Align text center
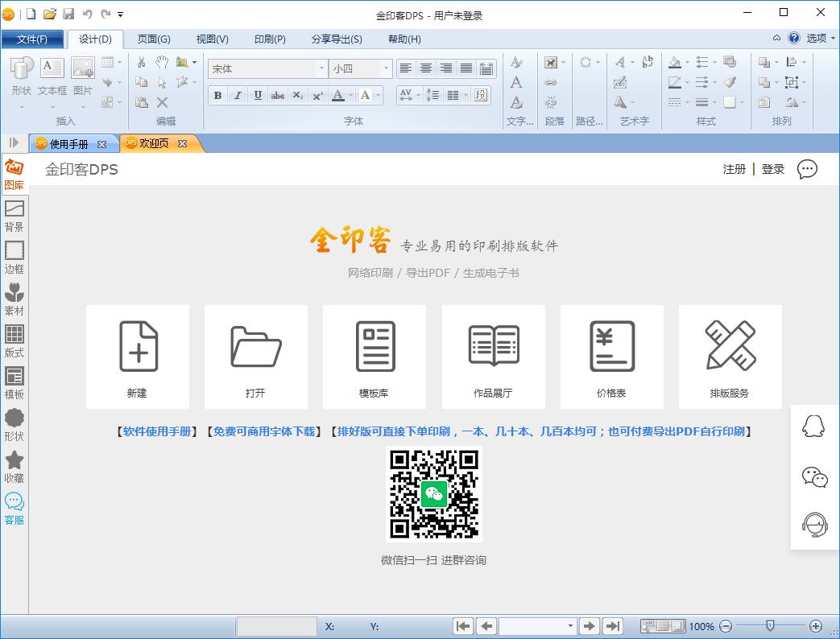 (x=426, y=68)
